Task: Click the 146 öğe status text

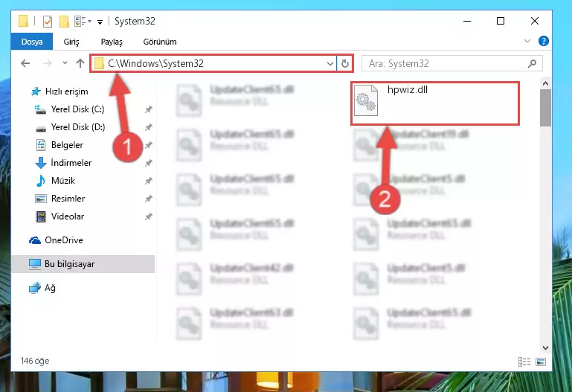Action: coord(35,361)
